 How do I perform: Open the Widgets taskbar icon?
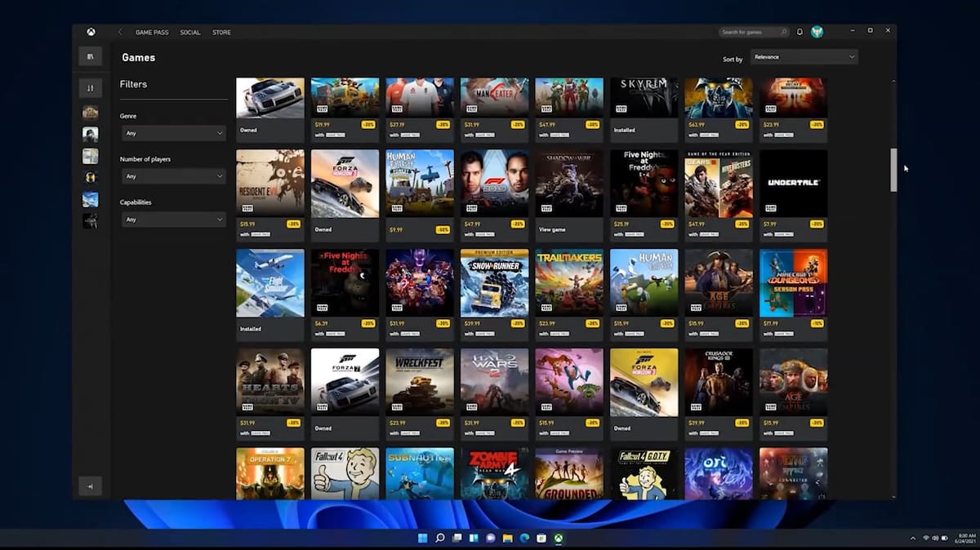click(x=473, y=539)
